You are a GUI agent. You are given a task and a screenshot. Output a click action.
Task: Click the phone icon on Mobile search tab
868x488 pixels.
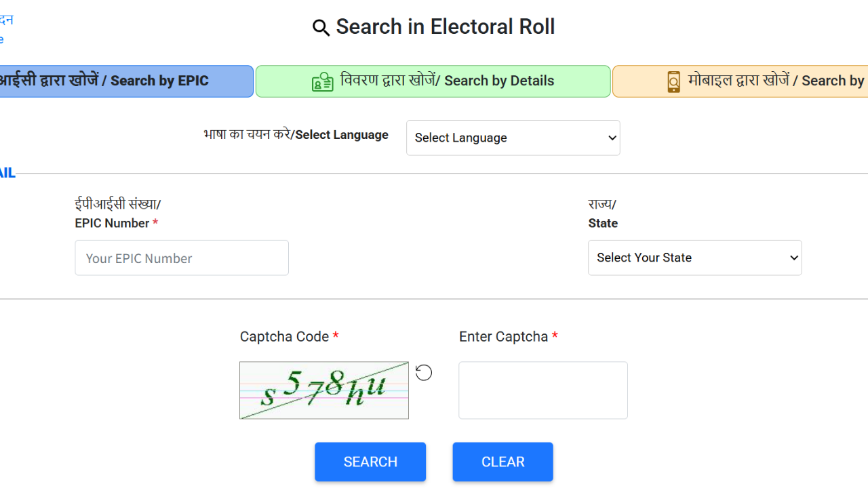(x=673, y=81)
